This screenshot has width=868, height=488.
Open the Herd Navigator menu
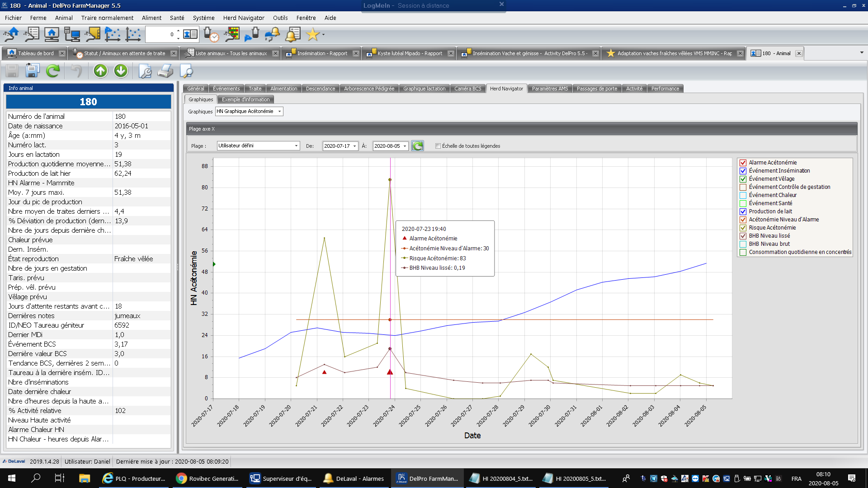(244, 18)
